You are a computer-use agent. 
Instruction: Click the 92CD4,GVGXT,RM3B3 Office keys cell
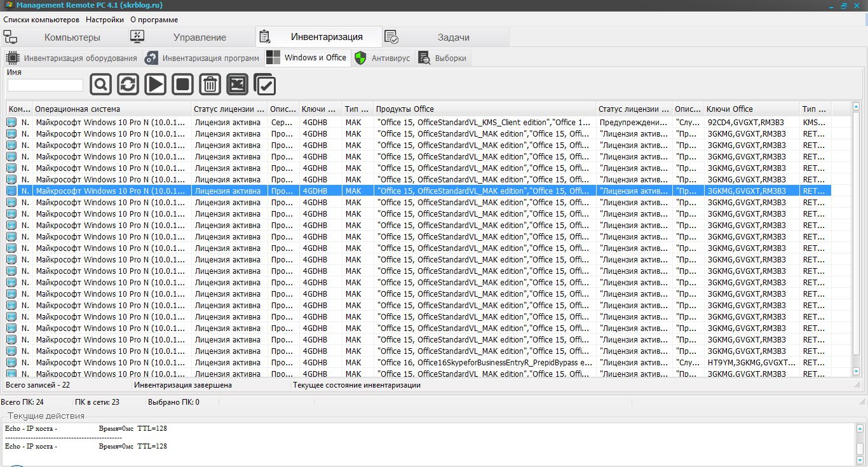752,122
